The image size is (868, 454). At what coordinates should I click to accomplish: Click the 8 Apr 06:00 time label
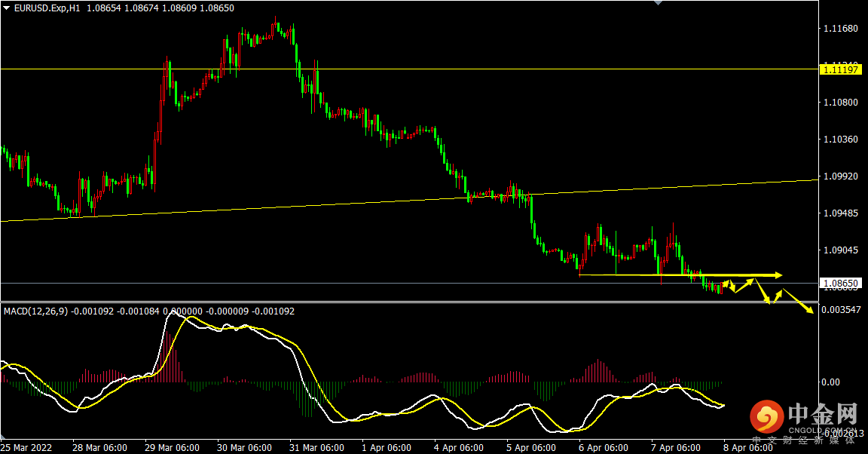pos(748,447)
